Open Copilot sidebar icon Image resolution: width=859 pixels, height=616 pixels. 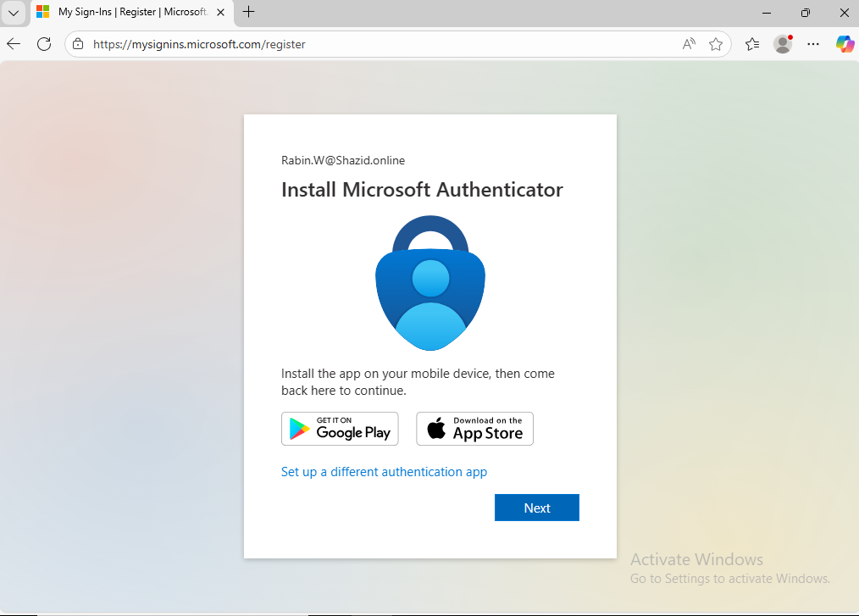click(x=845, y=44)
